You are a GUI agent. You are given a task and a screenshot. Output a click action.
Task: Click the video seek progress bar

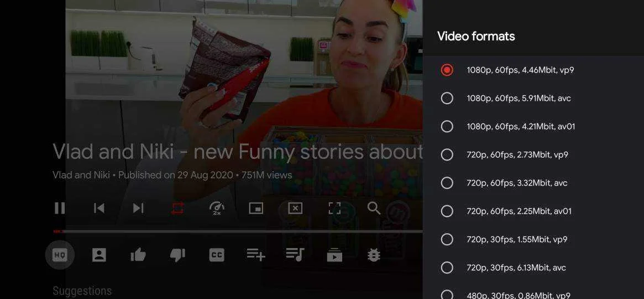238,231
